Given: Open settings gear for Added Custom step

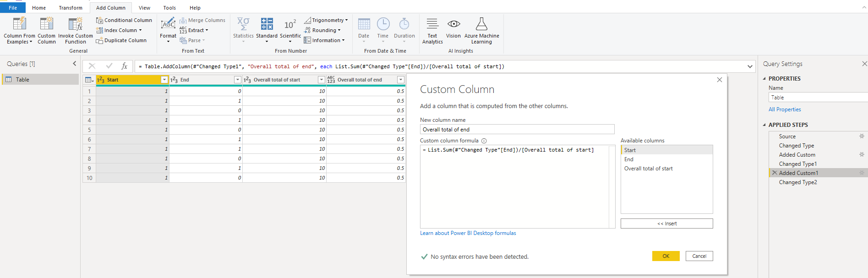Looking at the screenshot, I should [x=862, y=155].
